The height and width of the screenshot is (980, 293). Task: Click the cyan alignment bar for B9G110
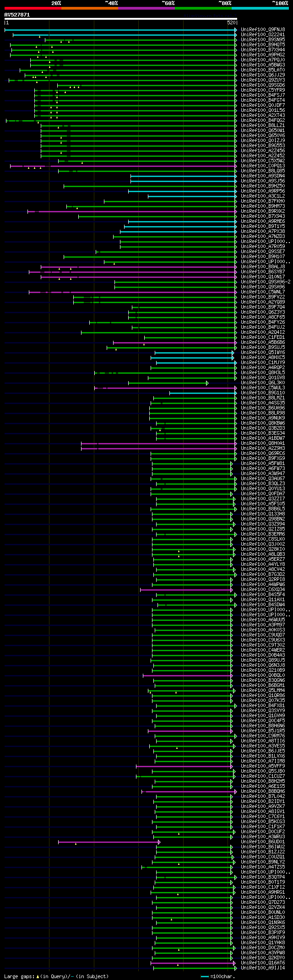pos(203,393)
